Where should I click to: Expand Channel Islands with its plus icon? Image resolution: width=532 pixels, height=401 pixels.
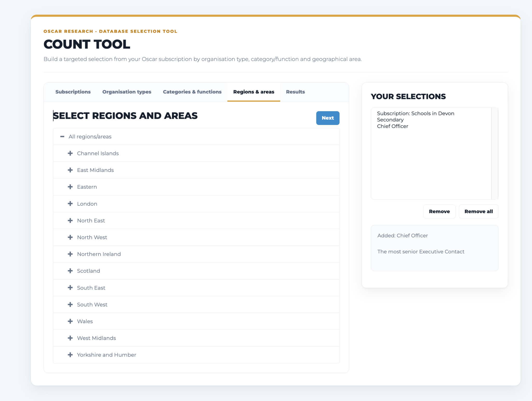(x=70, y=153)
